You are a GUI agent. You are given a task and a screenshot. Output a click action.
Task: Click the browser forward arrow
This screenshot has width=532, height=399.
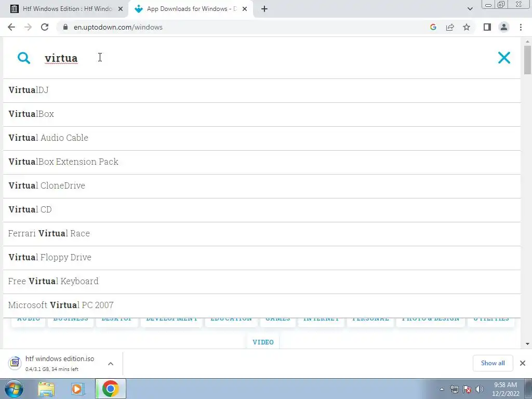28,27
